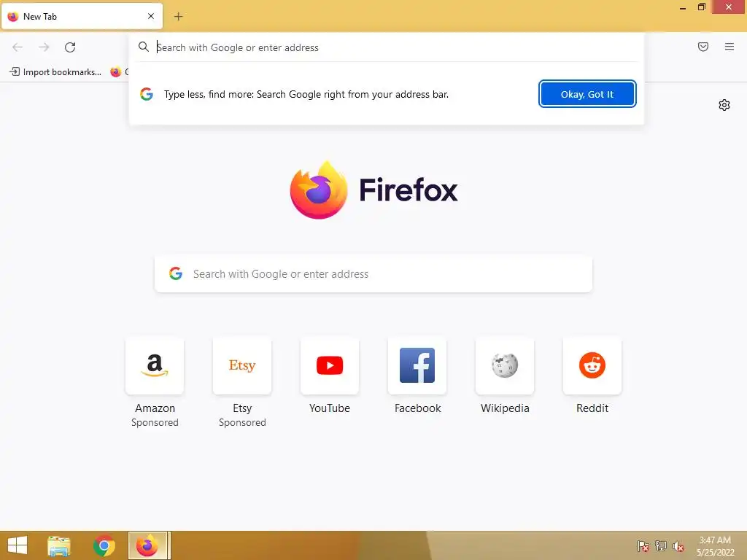Screen dimensions: 747x560
Task: Click the muted volume tray icon
Action: pyautogui.click(x=678, y=546)
